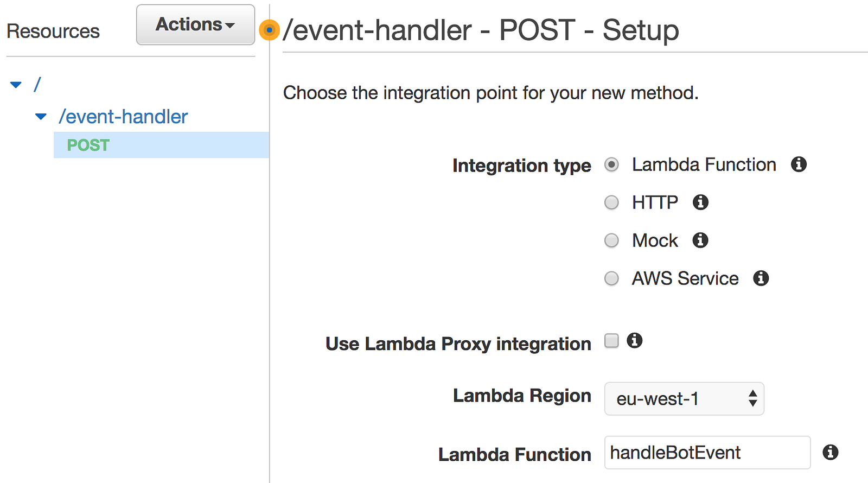Click info icon beside Mock option
Viewport: 868px width, 483px height.
tap(700, 240)
